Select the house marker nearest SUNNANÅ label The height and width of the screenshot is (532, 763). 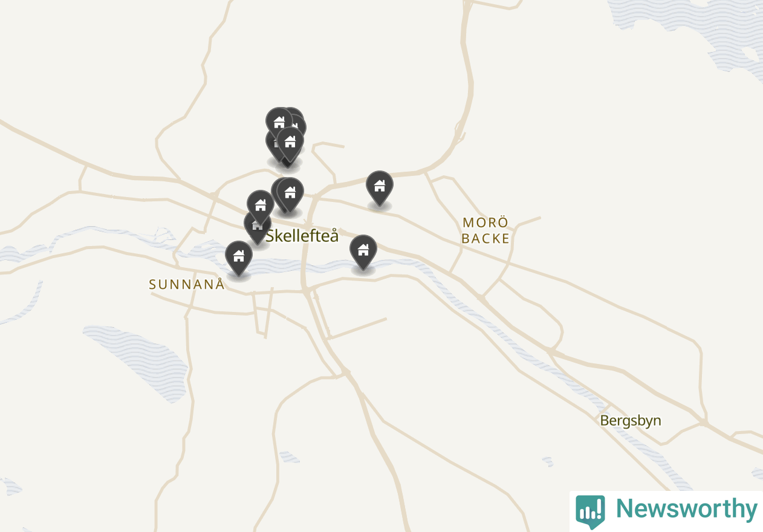[239, 258]
